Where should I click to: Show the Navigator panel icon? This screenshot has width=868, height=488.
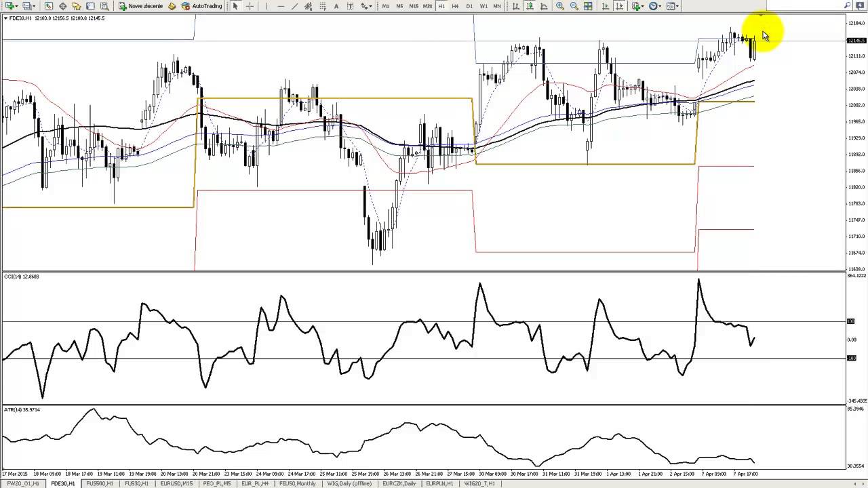pos(77,6)
